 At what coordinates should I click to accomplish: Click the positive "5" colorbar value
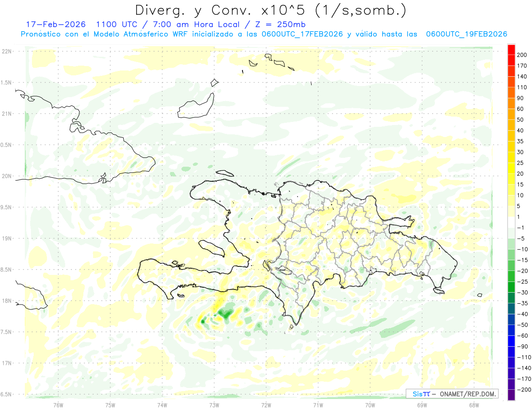(519, 206)
